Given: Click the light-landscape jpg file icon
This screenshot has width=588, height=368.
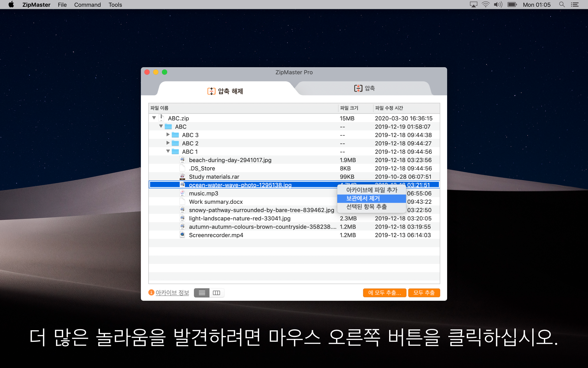Looking at the screenshot, I should (183, 218).
